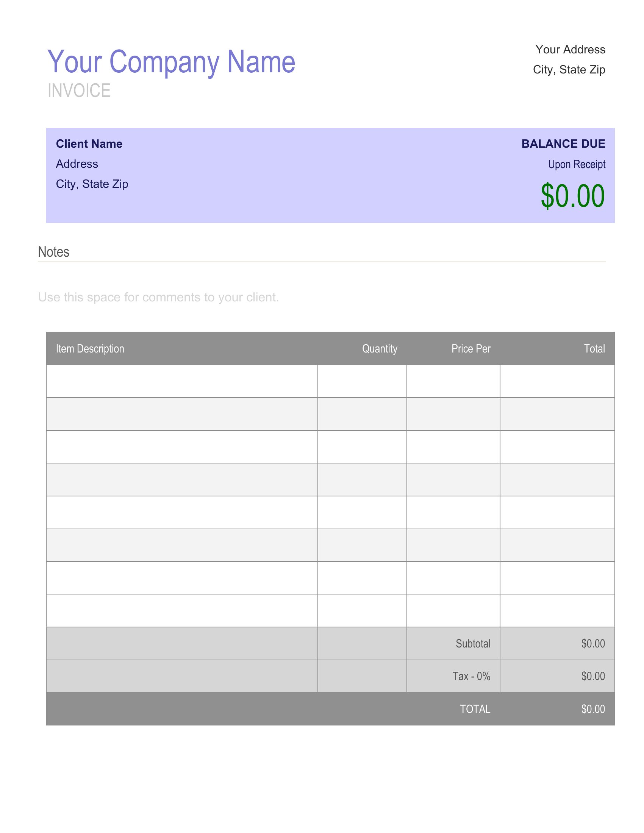Image resolution: width=644 pixels, height=833 pixels.
Task: Select the Item Description column header
Action: [x=90, y=349]
